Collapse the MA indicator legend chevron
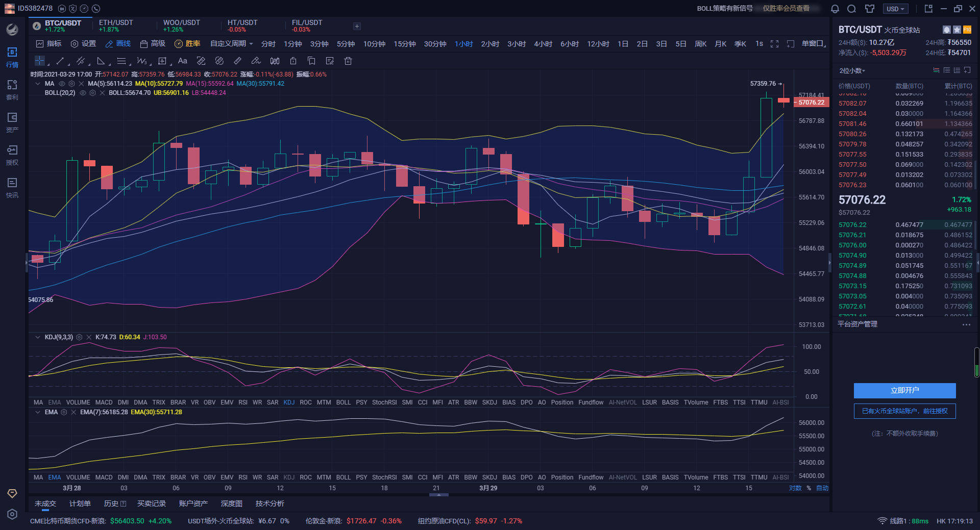This screenshot has width=980, height=530. click(x=37, y=84)
